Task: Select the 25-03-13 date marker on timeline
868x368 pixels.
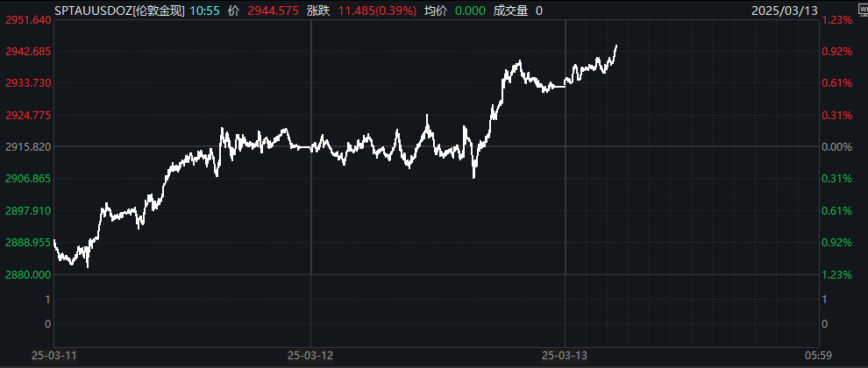Action: tap(566, 354)
